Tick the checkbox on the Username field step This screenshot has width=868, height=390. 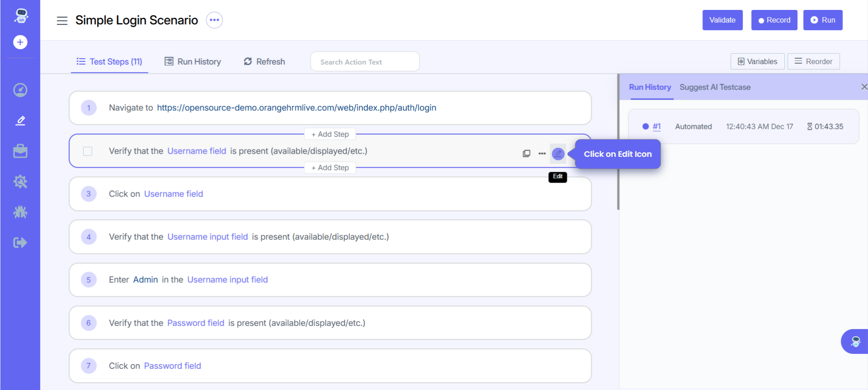(88, 151)
